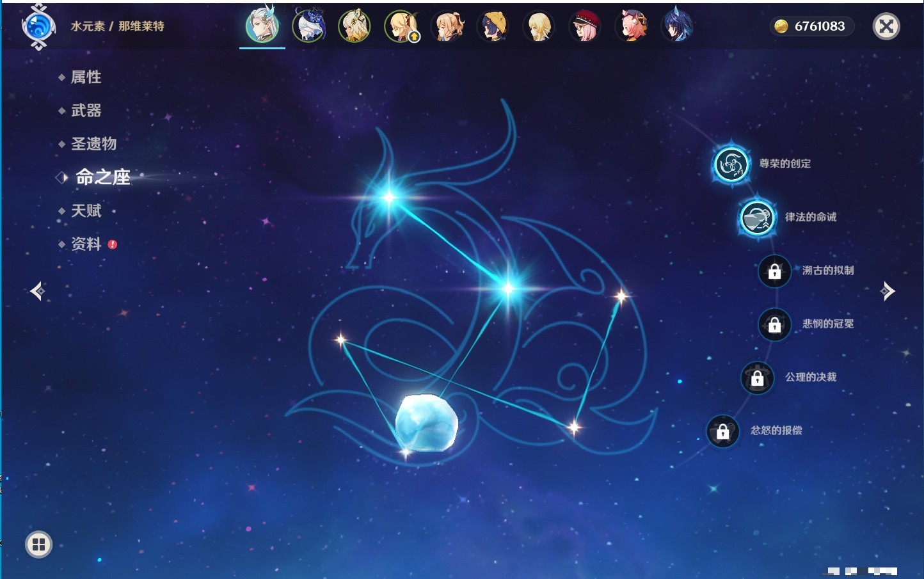Click locked 公理的决裁 constellation icon
Image resolution: width=924 pixels, height=579 pixels.
[x=757, y=378]
